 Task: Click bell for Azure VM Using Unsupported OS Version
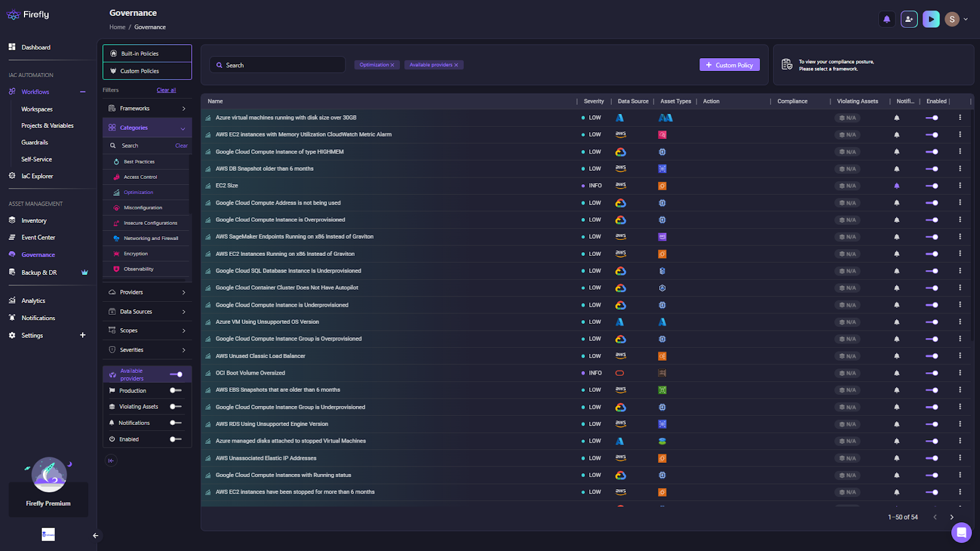897,322
